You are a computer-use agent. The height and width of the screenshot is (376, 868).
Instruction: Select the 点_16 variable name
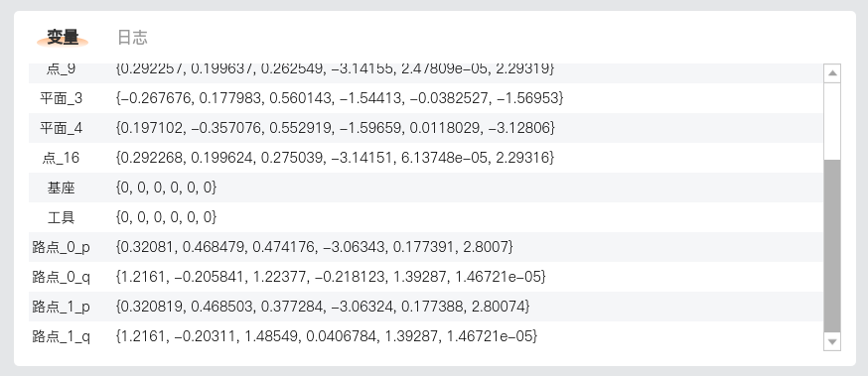(61, 158)
